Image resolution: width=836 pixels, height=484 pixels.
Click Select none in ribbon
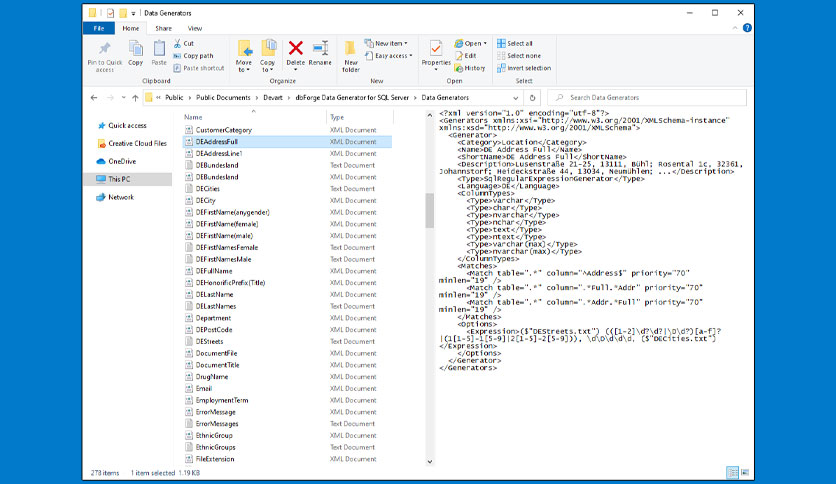point(519,55)
